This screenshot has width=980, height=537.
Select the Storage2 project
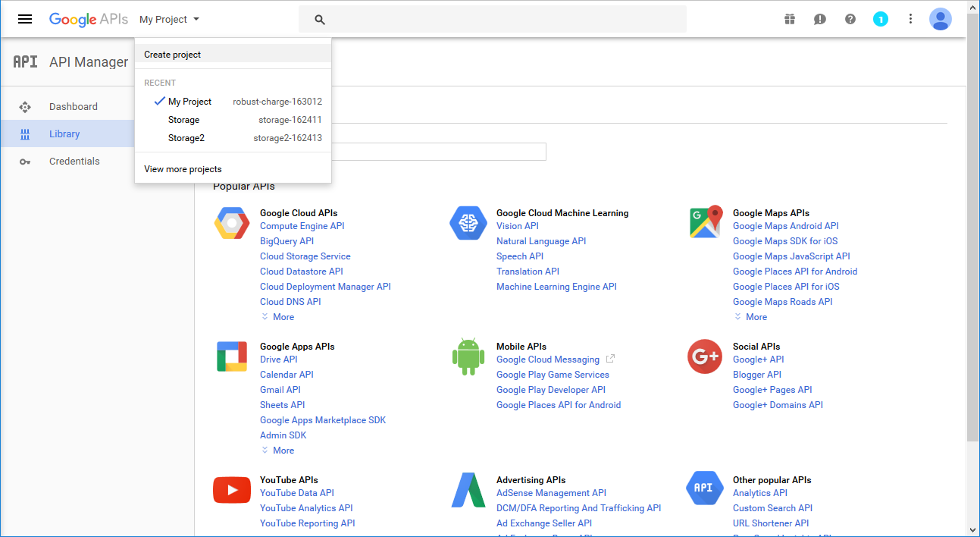tap(186, 138)
